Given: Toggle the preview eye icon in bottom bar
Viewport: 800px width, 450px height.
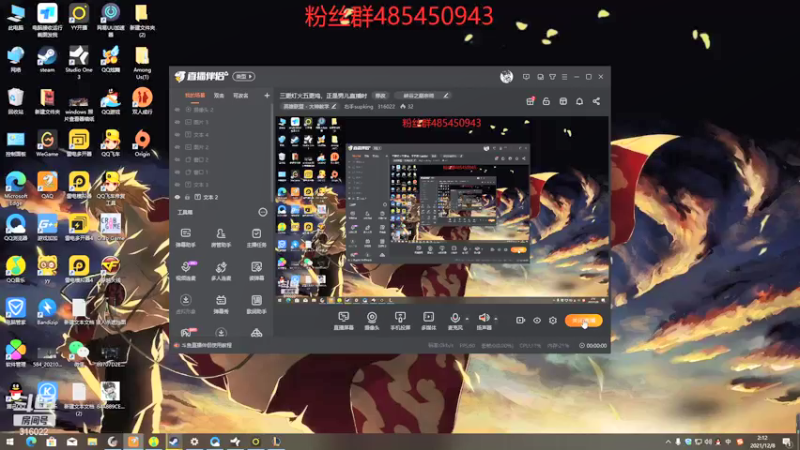Looking at the screenshot, I should pyautogui.click(x=537, y=320).
